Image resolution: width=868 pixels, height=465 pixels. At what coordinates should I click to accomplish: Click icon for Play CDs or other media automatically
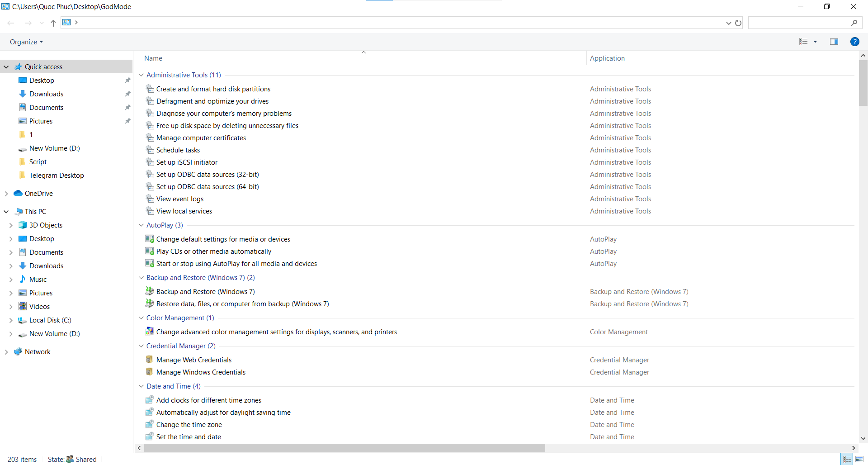150,251
